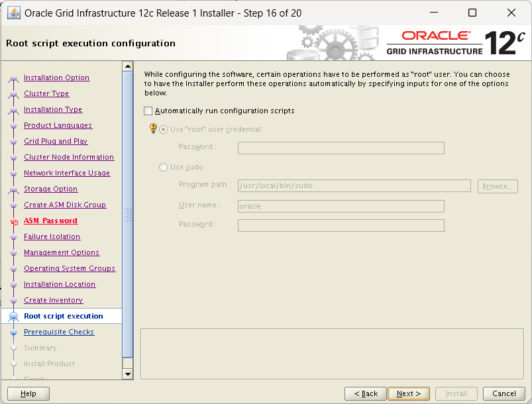Open the red ASM Password step

coord(50,221)
